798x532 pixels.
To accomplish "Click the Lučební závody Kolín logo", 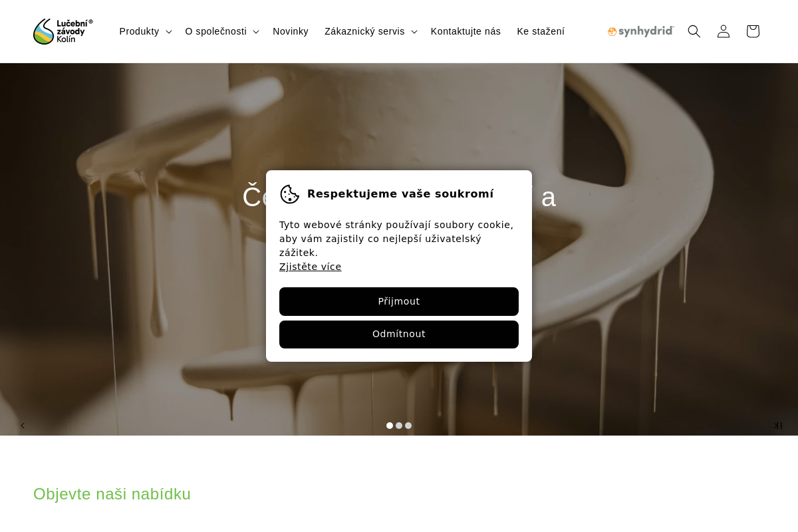I will 63,31.
